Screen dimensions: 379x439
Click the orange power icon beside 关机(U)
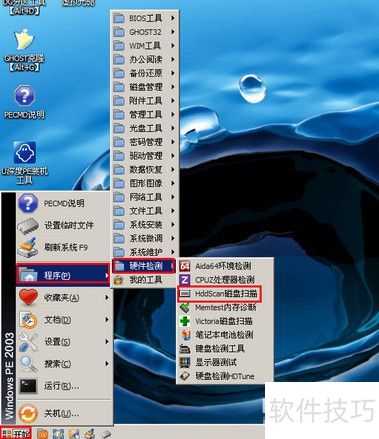coord(28,413)
